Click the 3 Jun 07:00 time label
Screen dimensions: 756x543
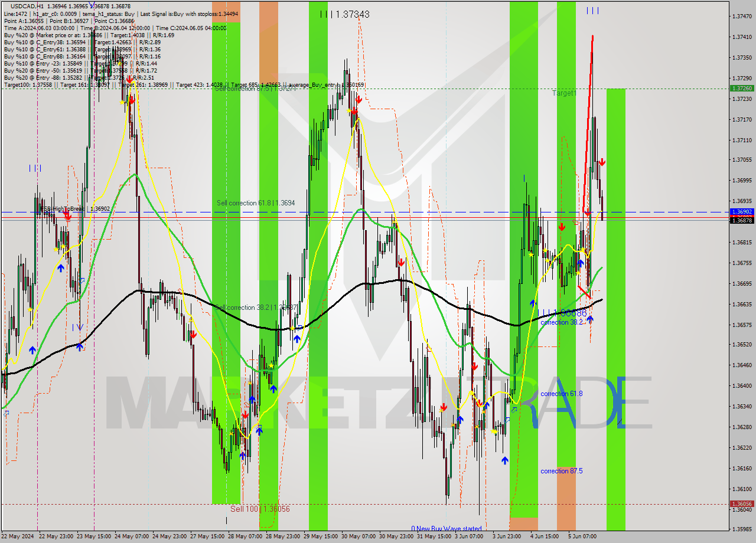pyautogui.click(x=470, y=537)
